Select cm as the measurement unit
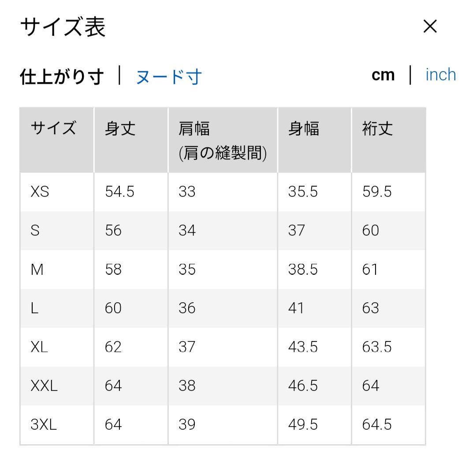Screen dimensions: 476x461 tap(383, 75)
